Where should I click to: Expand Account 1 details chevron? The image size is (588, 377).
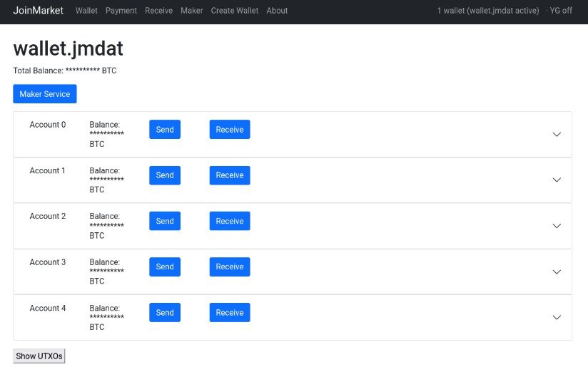[x=557, y=180]
